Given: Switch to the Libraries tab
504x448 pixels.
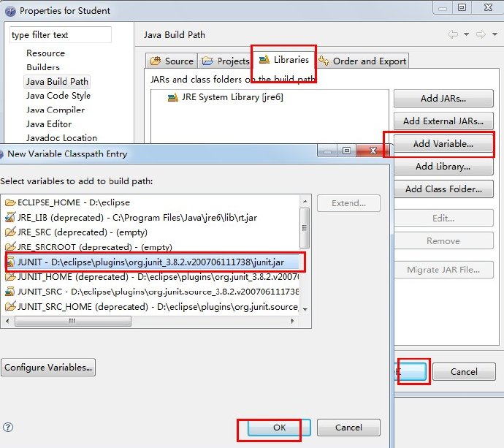Looking at the screenshot, I should click(x=284, y=59).
